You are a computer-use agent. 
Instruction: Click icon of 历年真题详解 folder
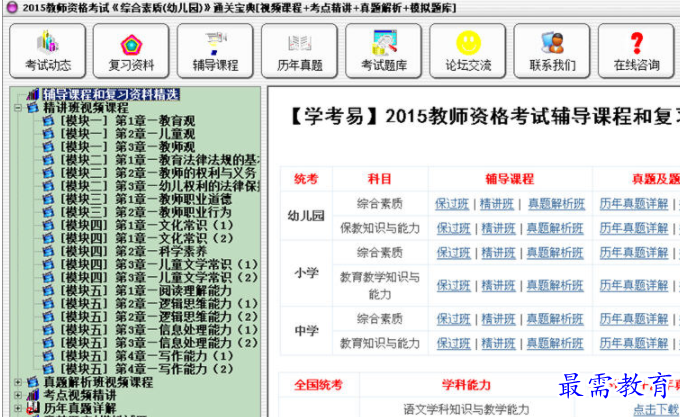(x=33, y=408)
